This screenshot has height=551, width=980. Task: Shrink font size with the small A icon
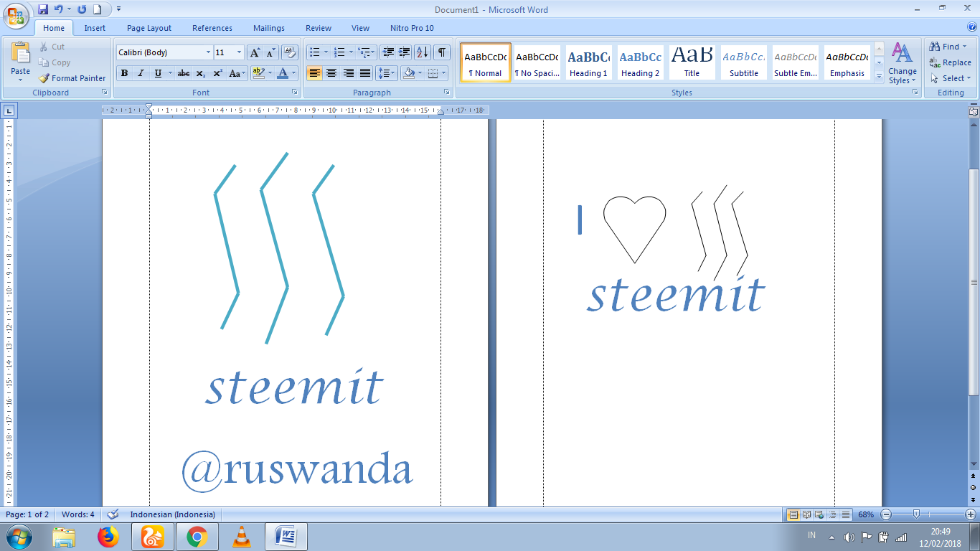tap(270, 52)
